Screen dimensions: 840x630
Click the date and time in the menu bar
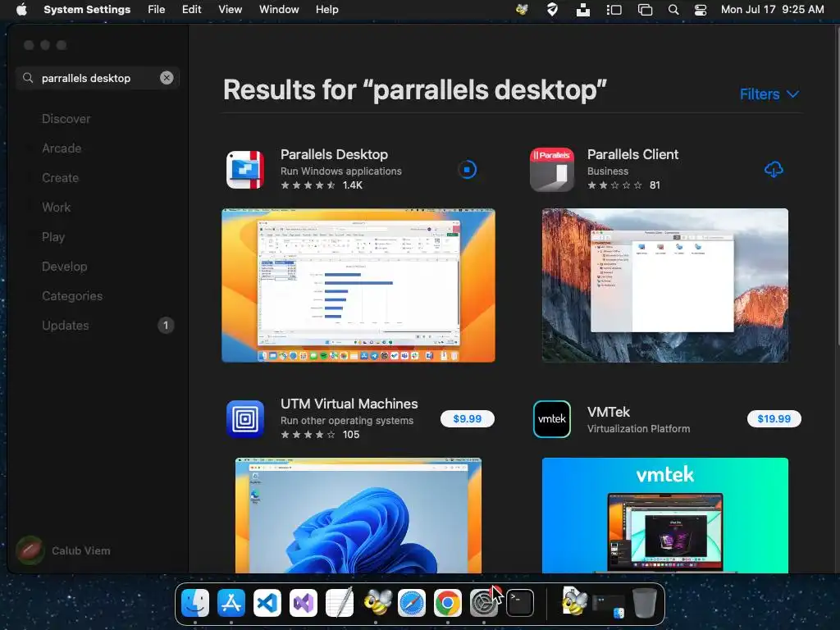point(772,9)
